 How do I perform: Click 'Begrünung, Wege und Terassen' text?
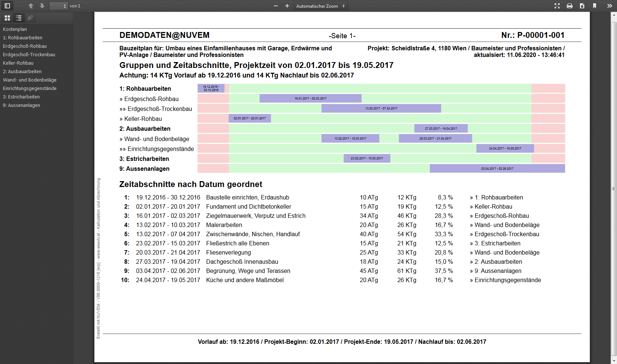(x=248, y=271)
